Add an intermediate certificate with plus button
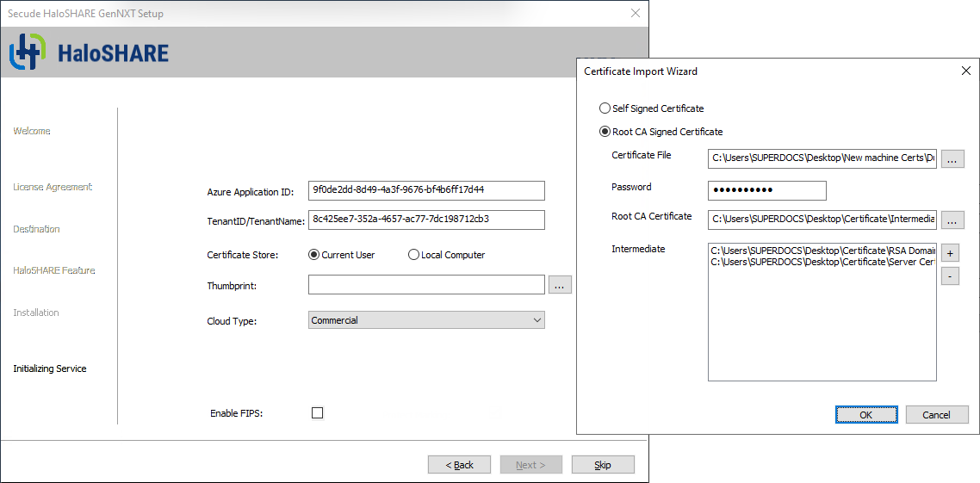Viewport: 980px width, 483px height. coord(950,253)
